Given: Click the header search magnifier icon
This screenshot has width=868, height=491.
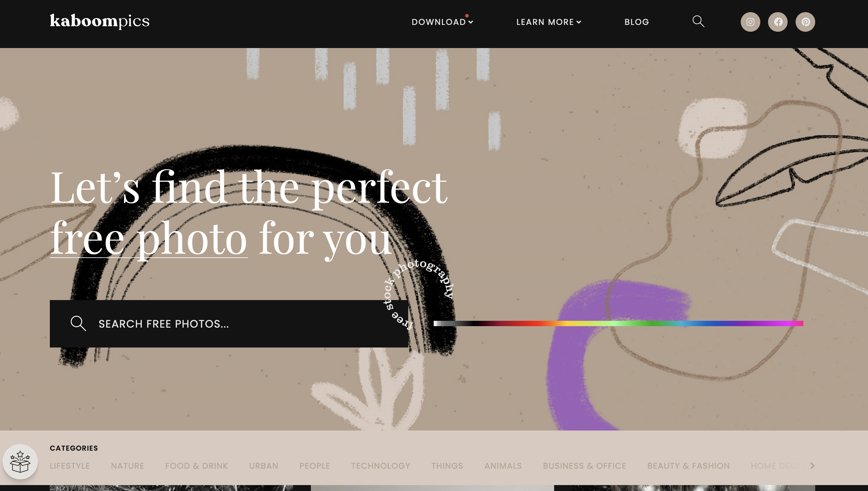Looking at the screenshot, I should point(698,21).
